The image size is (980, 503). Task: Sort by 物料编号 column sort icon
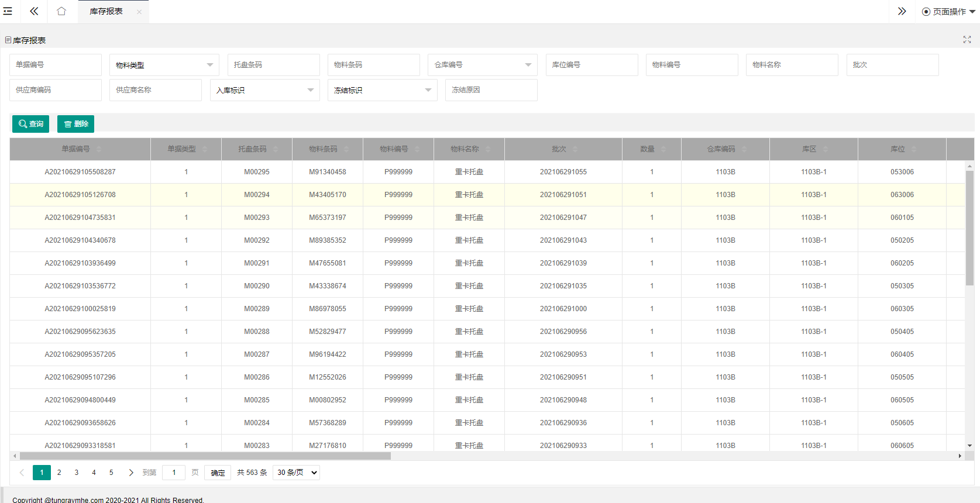pos(417,149)
